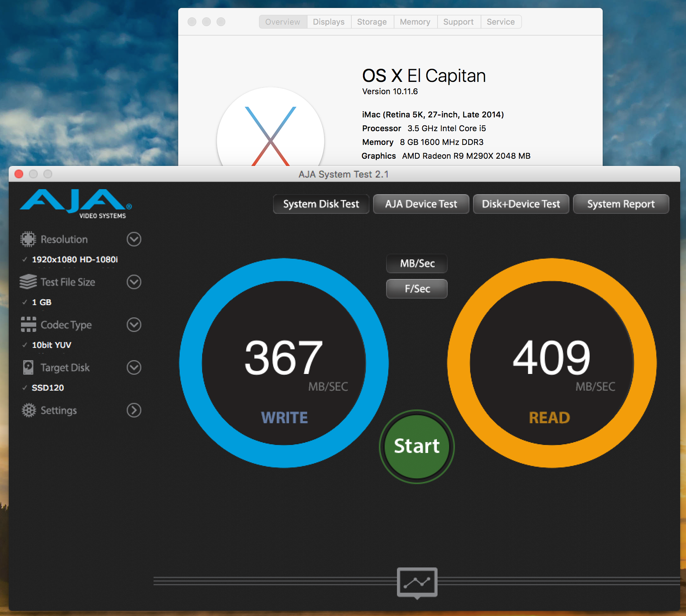Switch to Storage tab in About window
Image resolution: width=686 pixels, height=616 pixels.
(x=372, y=22)
